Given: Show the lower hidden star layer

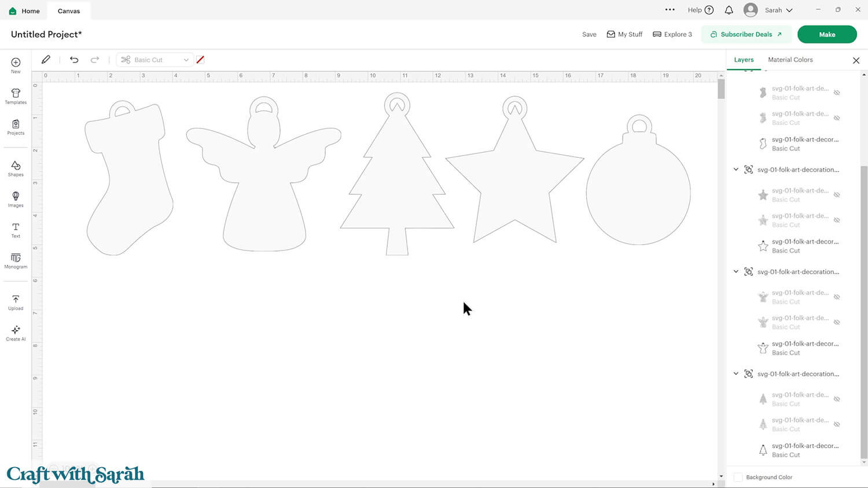Looking at the screenshot, I should pos(837,220).
